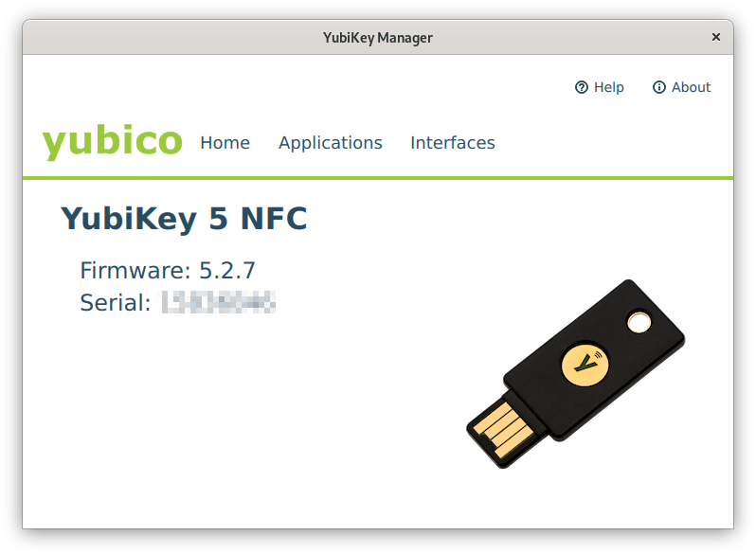Image resolution: width=756 pixels, height=554 pixels.
Task: Open the Help link text
Action: (x=609, y=87)
